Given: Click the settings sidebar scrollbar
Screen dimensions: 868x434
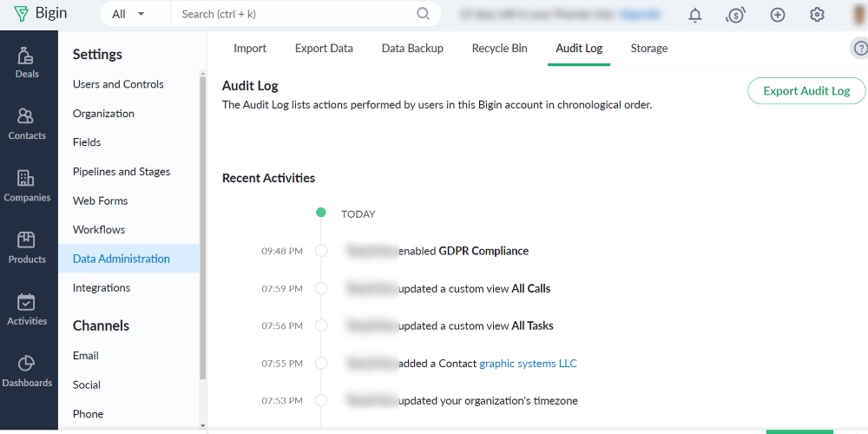Looking at the screenshot, I should [203, 226].
